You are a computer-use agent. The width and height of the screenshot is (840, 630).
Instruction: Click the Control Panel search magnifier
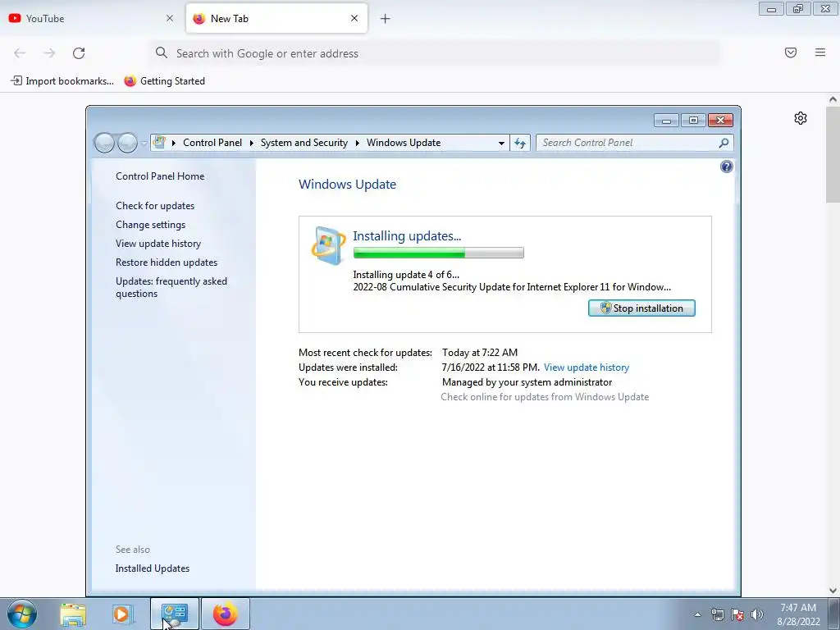724,143
